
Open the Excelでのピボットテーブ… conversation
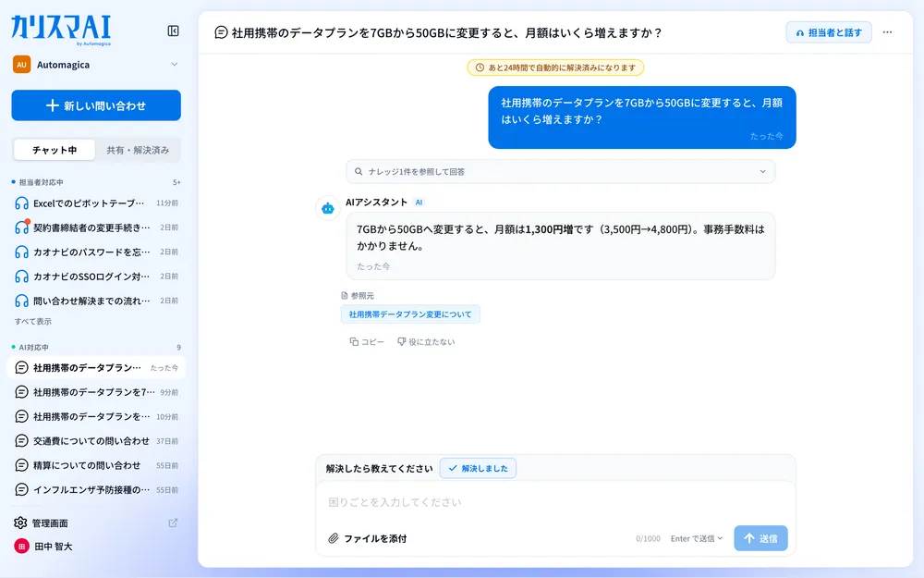click(96, 203)
